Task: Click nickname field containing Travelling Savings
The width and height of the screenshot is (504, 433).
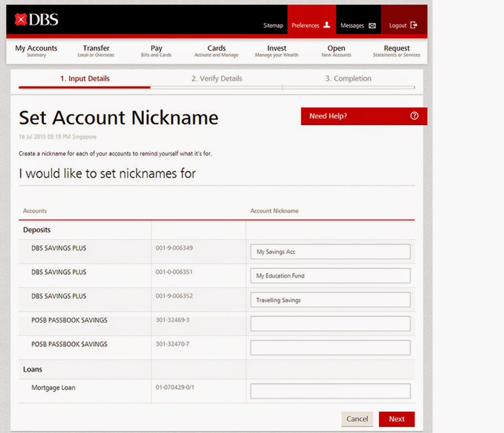Action: (330, 300)
